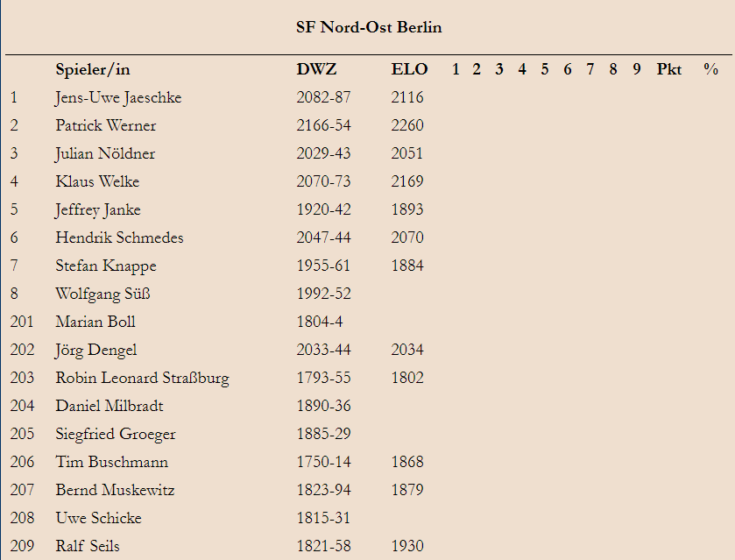735x560 pixels.
Task: Click the SF Nord-Ost Berlin team heading
Action: pyautogui.click(x=369, y=27)
